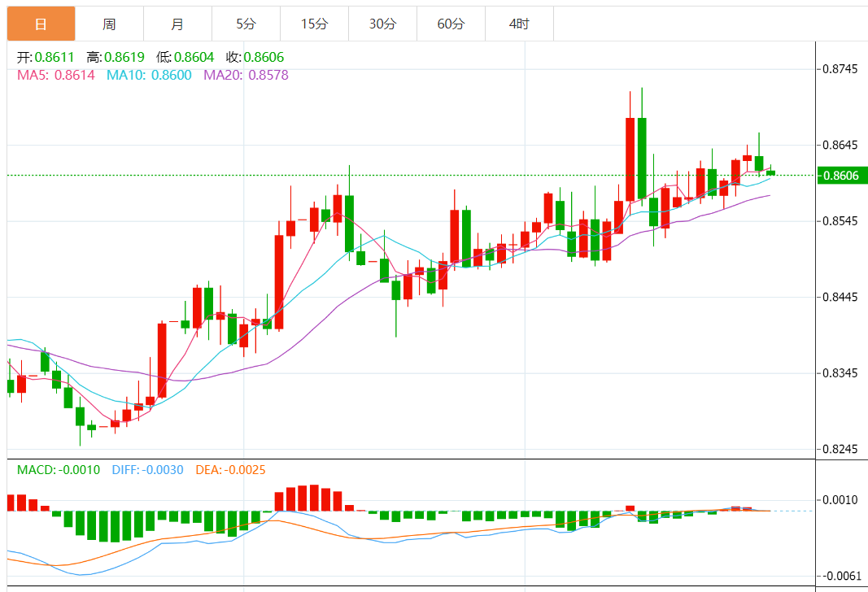
Task: Switch to the 5分 timeframe tab
Action: coord(246,24)
